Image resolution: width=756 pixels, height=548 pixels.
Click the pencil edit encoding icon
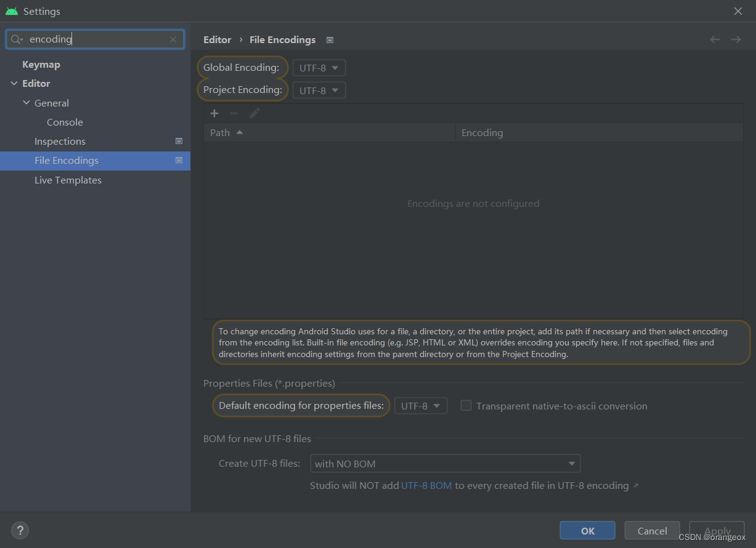(x=254, y=113)
